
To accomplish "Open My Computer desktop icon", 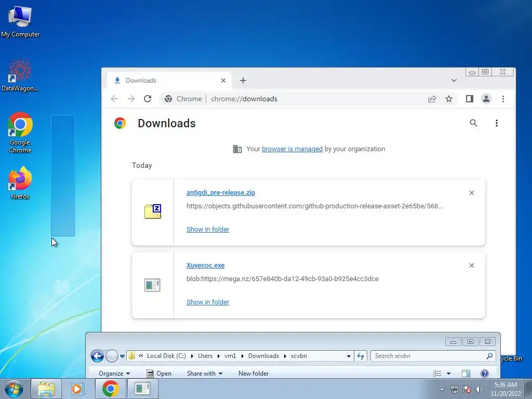I will pyautogui.click(x=20, y=22).
